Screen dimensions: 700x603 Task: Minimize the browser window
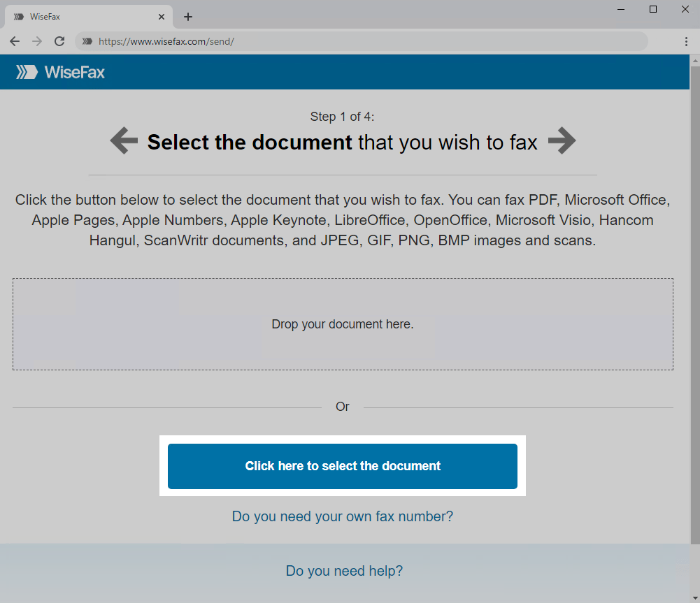pyautogui.click(x=621, y=9)
